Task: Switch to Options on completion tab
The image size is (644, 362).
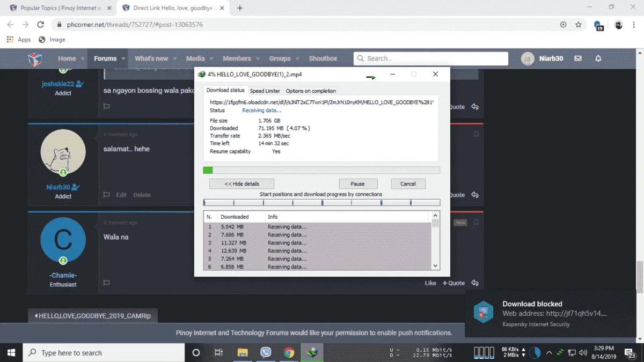Action: 311,91
